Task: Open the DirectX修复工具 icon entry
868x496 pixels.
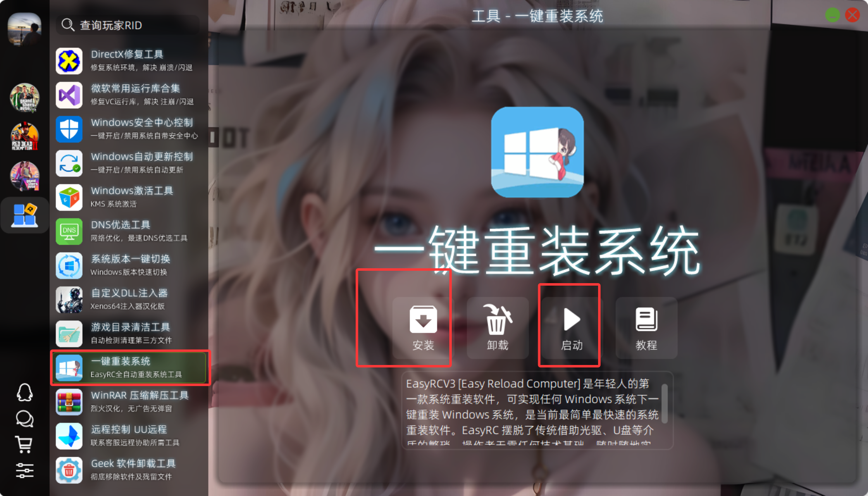Action: pos(69,61)
